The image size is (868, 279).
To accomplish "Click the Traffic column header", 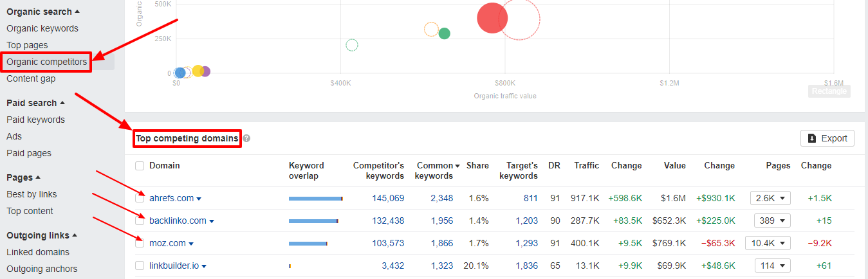I will (587, 165).
